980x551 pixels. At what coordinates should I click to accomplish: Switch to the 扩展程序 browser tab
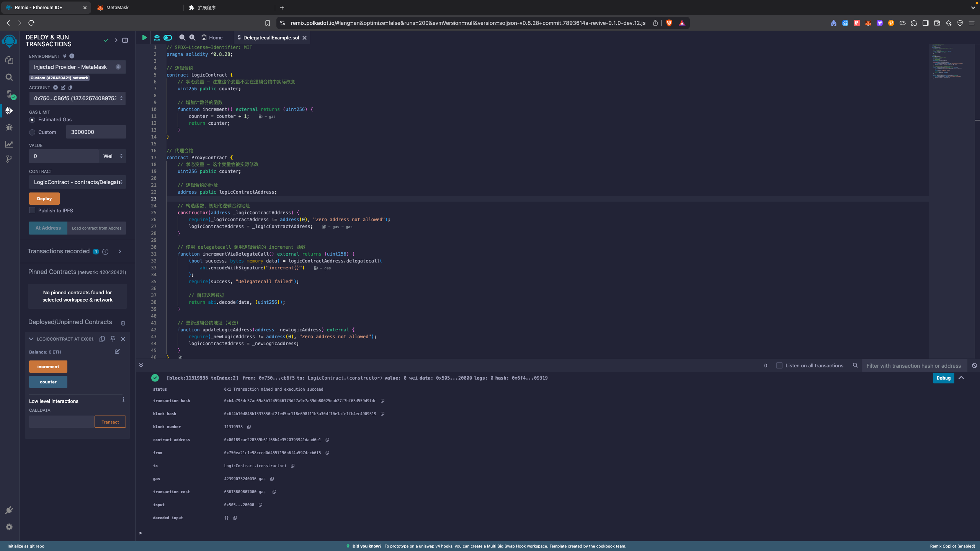pos(207,8)
